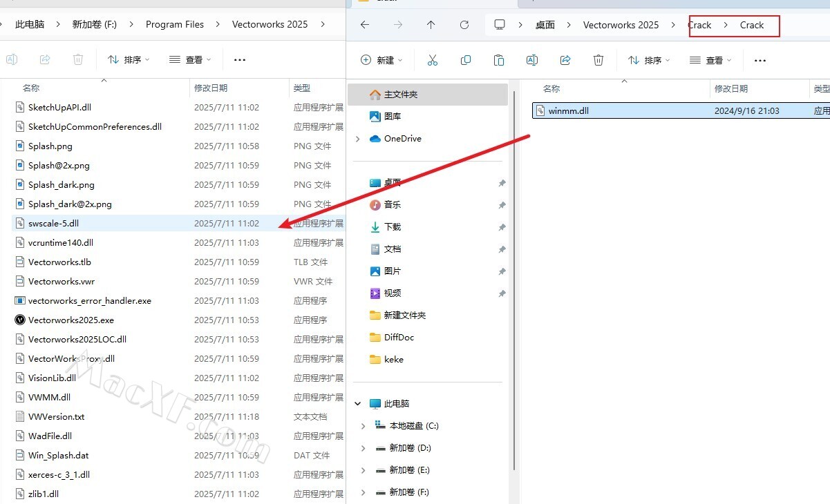Image resolution: width=830 pixels, height=504 pixels.
Task: Click the trash icon in the Vectorworks 2025 window
Action: coord(78,59)
